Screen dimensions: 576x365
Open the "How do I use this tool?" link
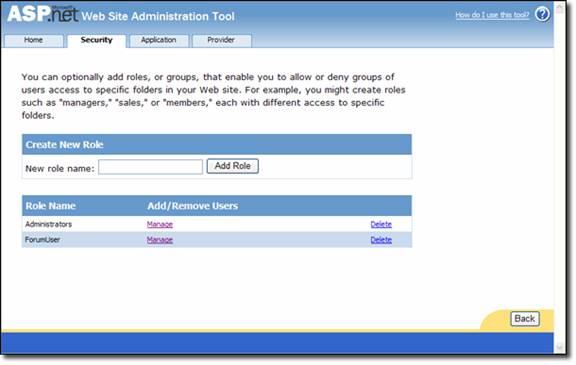[492, 15]
